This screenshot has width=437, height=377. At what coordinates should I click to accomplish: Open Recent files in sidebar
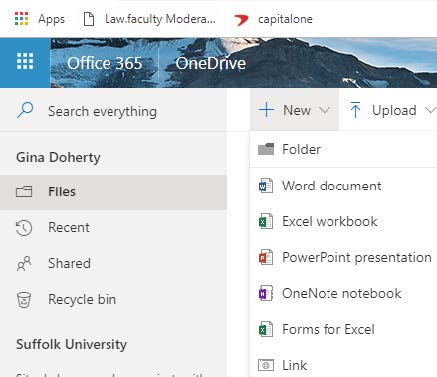coord(113,228)
